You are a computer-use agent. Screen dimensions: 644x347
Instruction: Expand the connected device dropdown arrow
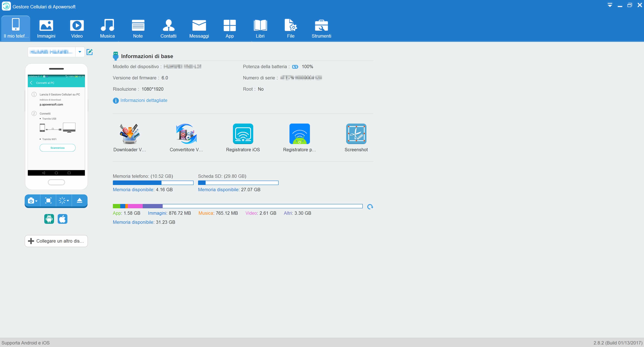point(80,52)
